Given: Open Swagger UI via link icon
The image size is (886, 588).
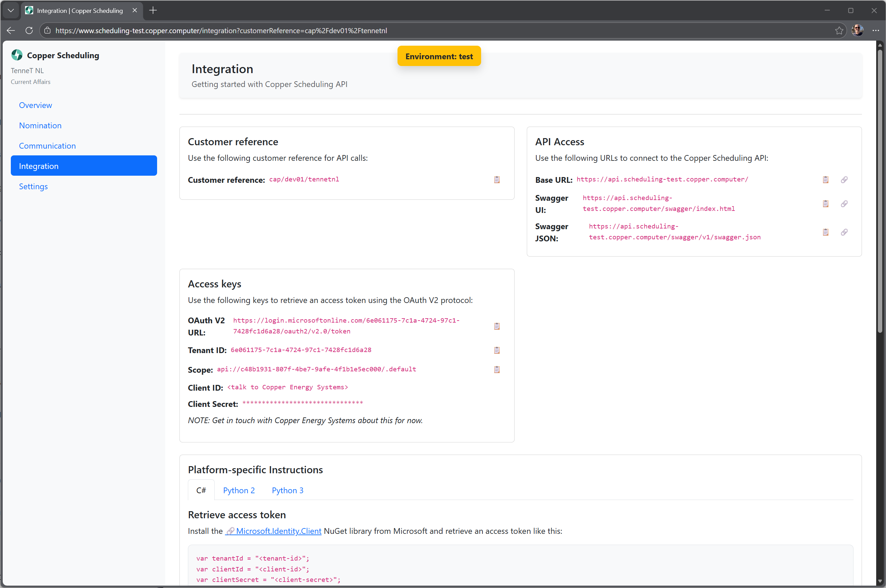Looking at the screenshot, I should 844,204.
